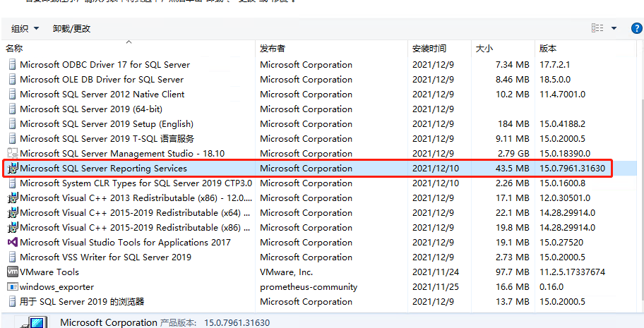Select the windows_exporter entry name
The width and height of the screenshot is (644, 328).
coord(56,286)
